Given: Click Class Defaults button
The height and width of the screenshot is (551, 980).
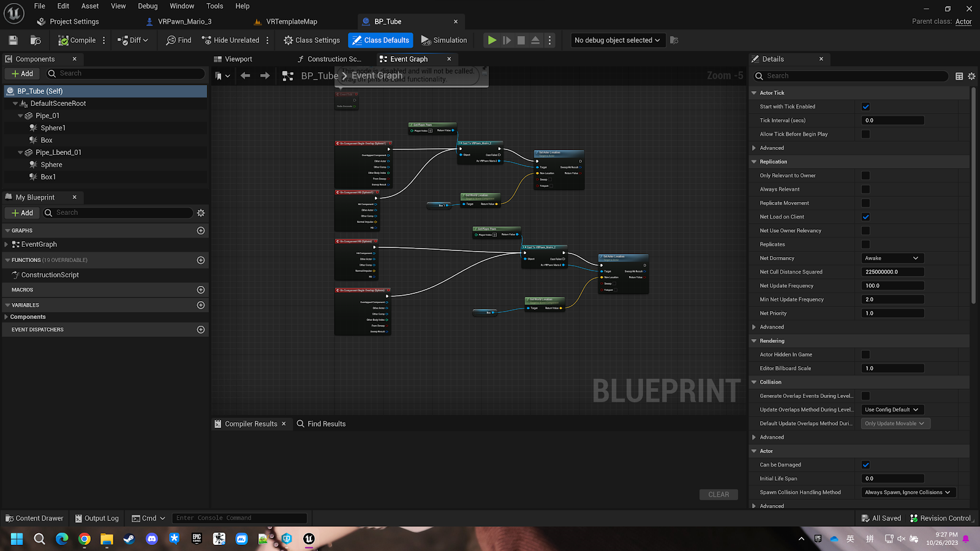Looking at the screenshot, I should click(x=380, y=40).
